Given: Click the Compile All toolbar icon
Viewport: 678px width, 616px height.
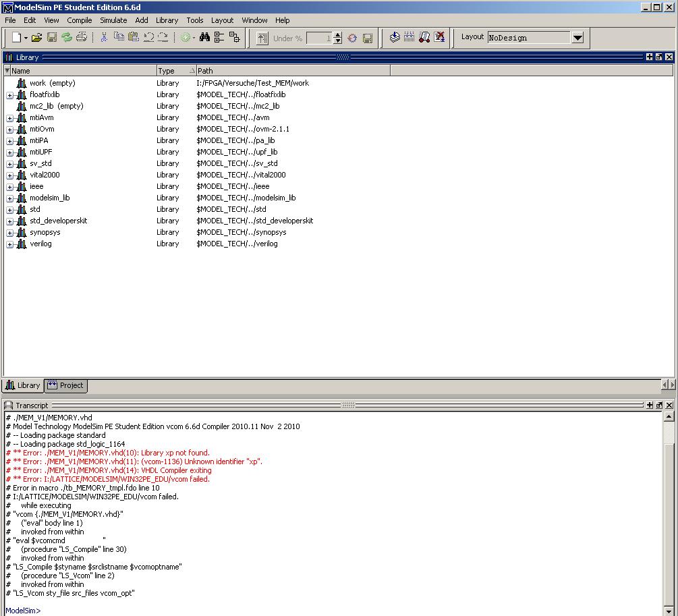Looking at the screenshot, I should tap(409, 37).
